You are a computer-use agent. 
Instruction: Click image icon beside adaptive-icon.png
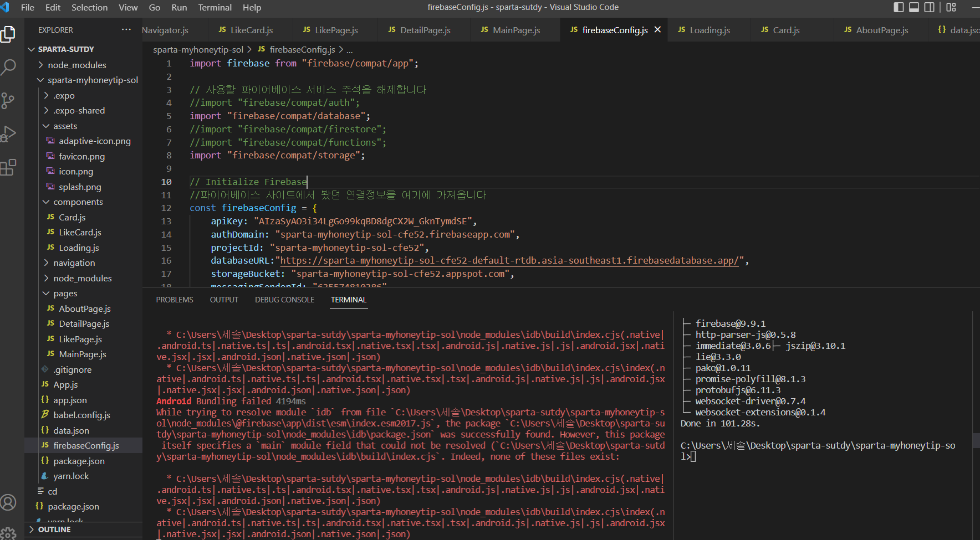coord(50,141)
